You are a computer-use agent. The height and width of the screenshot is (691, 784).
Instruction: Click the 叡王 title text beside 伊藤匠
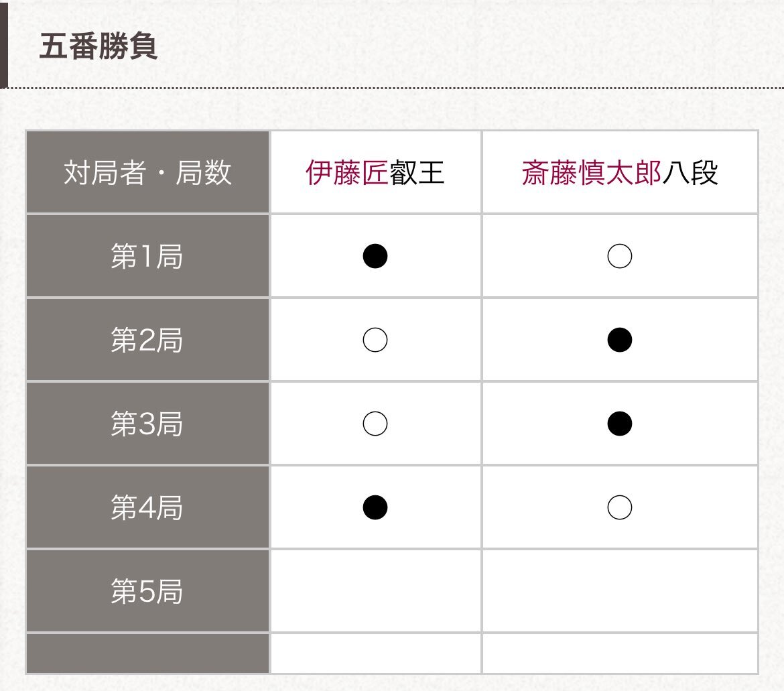(x=417, y=172)
